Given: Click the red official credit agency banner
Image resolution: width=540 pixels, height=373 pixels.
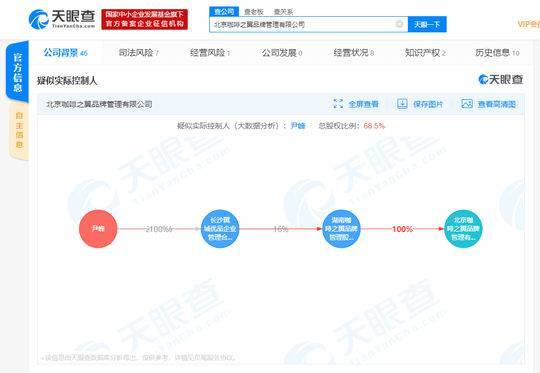Looking at the screenshot, I should point(145,19).
